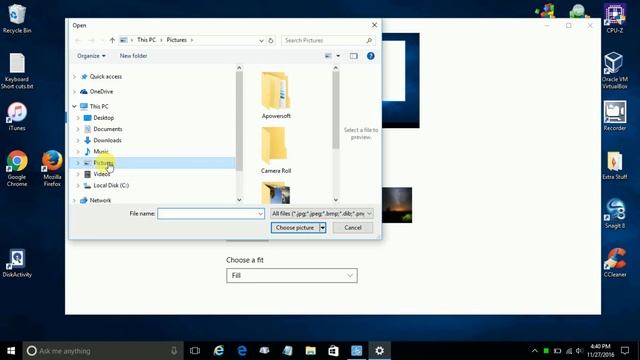Click the help icon in Open dialog
The width and height of the screenshot is (640, 360).
pos(371,56)
